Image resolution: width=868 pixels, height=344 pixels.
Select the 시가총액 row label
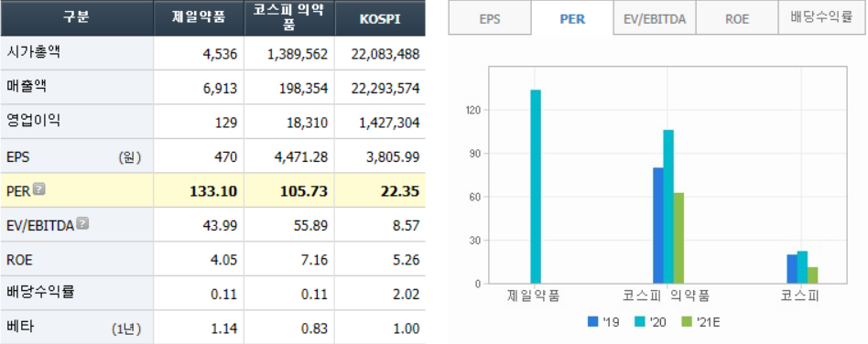(33, 52)
